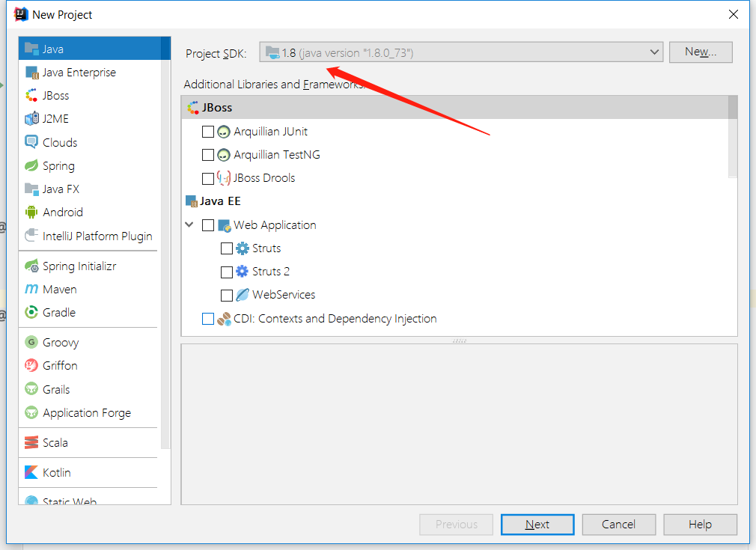756x550 pixels.
Task: Select the JBoss group header row
Action: (454, 108)
